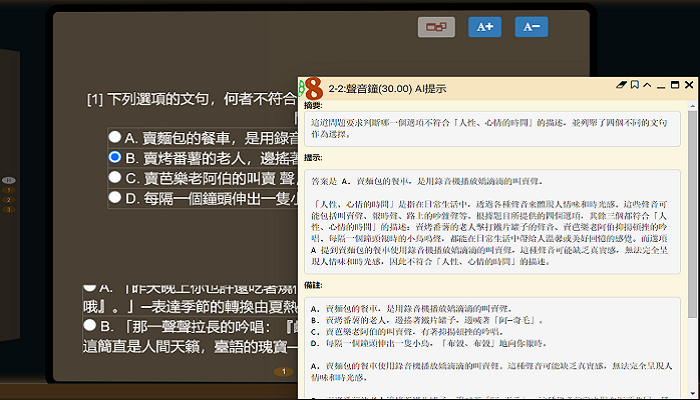The image size is (700, 400).
Task: Click the A+ increase font size button
Action: click(485, 27)
